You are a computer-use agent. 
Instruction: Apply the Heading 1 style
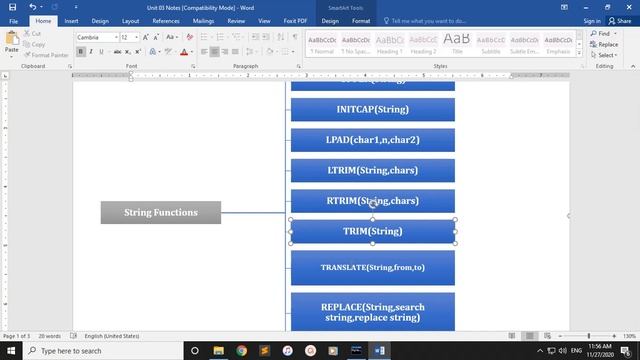[x=389, y=44]
